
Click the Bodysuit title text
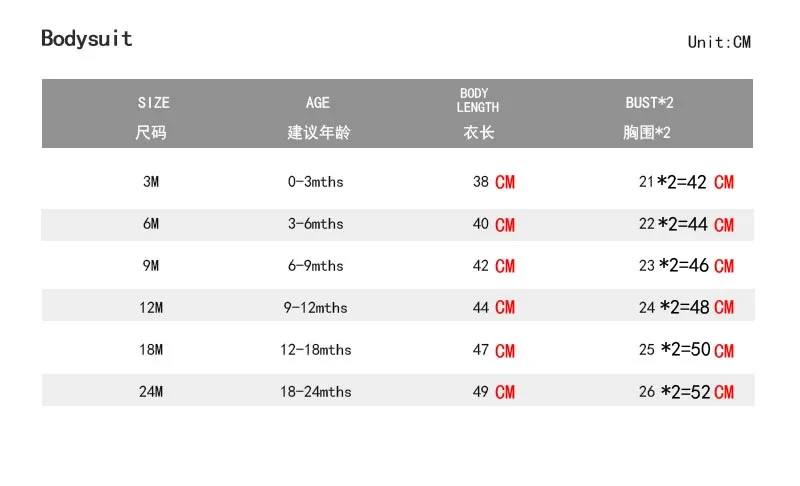(x=87, y=39)
